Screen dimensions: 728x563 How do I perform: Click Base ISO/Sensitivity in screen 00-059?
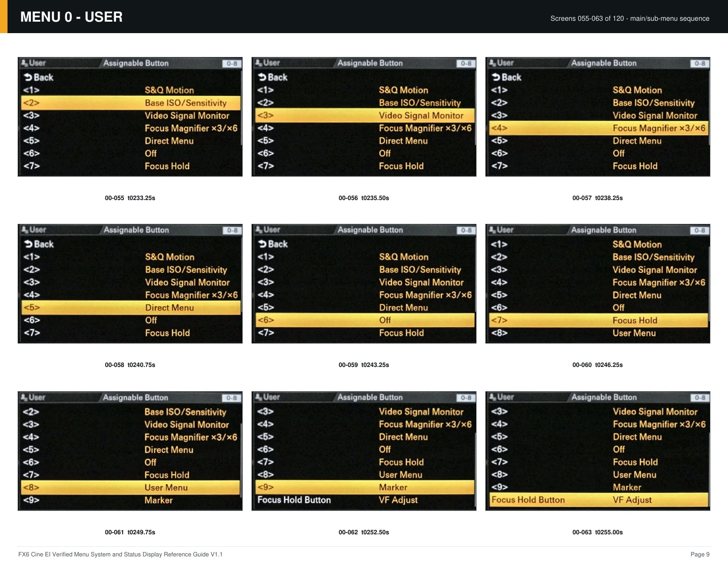420,270
